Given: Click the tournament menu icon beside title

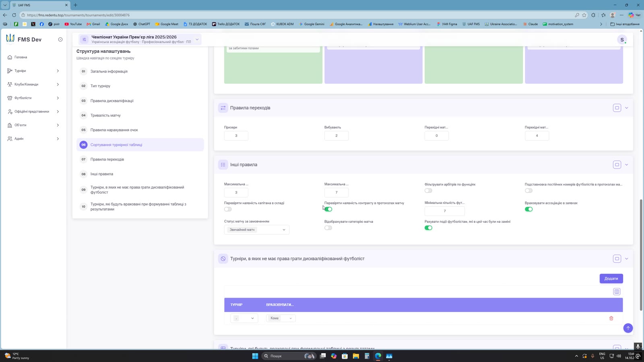Looking at the screenshot, I should [84, 39].
